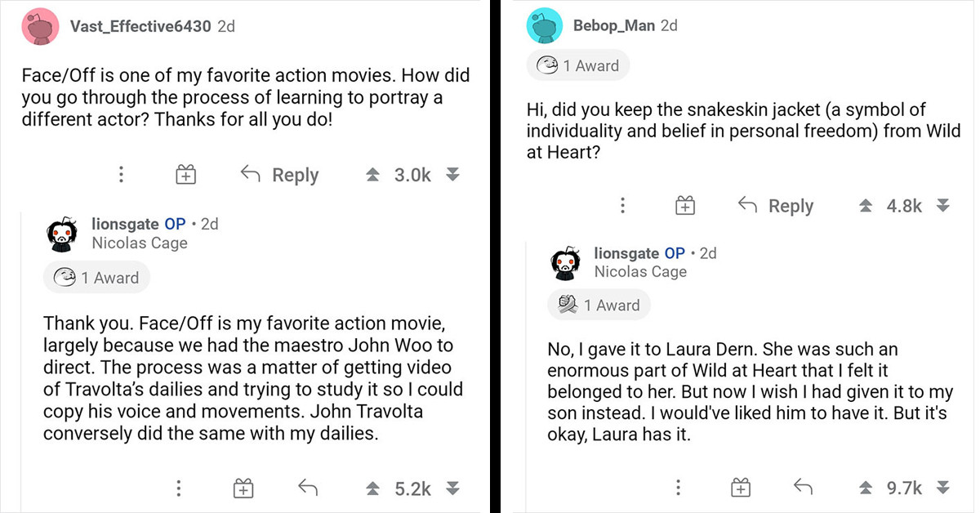
Task: Click Vast_Effective6430's snoo avatar
Action: (40, 26)
